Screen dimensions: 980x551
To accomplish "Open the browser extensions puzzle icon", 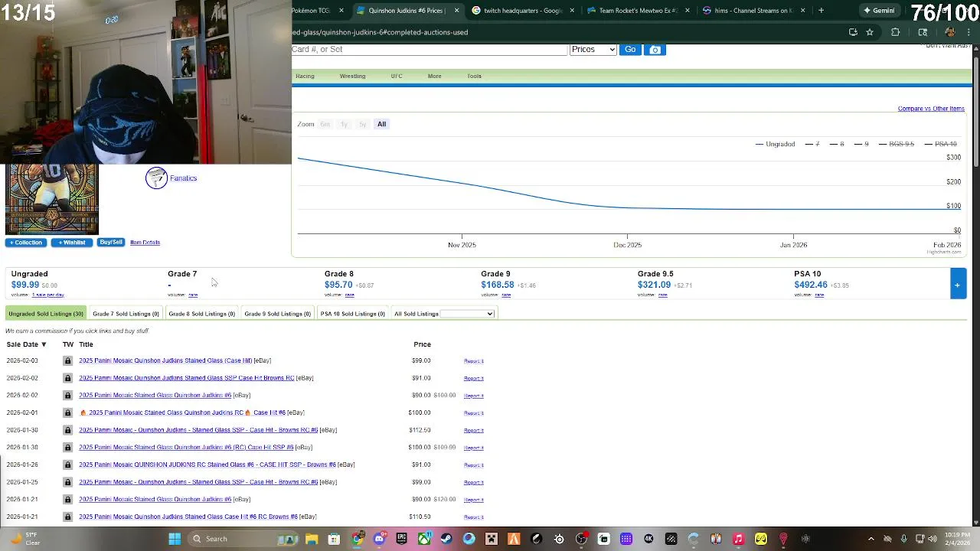I will click(x=895, y=32).
